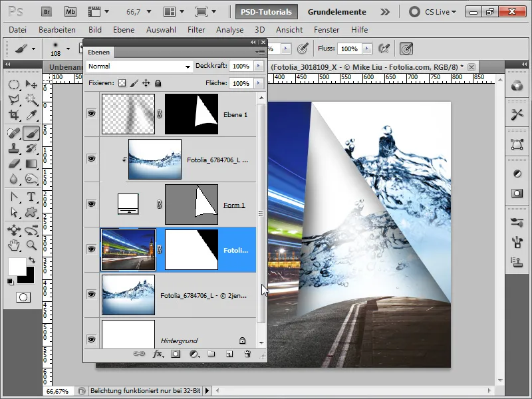Pick the Blur tool
The height and width of the screenshot is (399, 532).
[14, 179]
